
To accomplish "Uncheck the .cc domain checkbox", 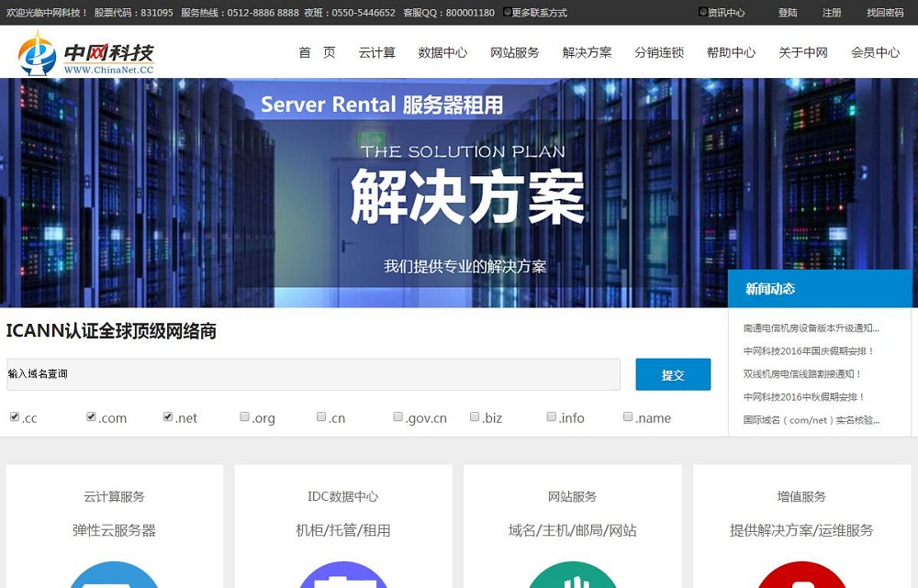I will (x=15, y=416).
